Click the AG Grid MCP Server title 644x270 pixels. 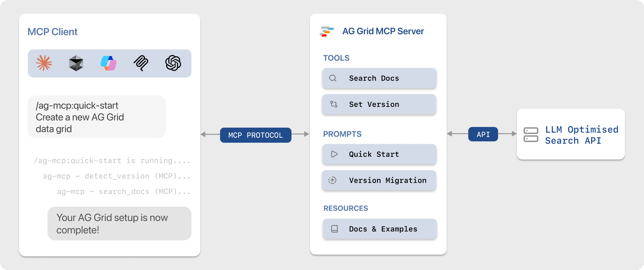[383, 31]
